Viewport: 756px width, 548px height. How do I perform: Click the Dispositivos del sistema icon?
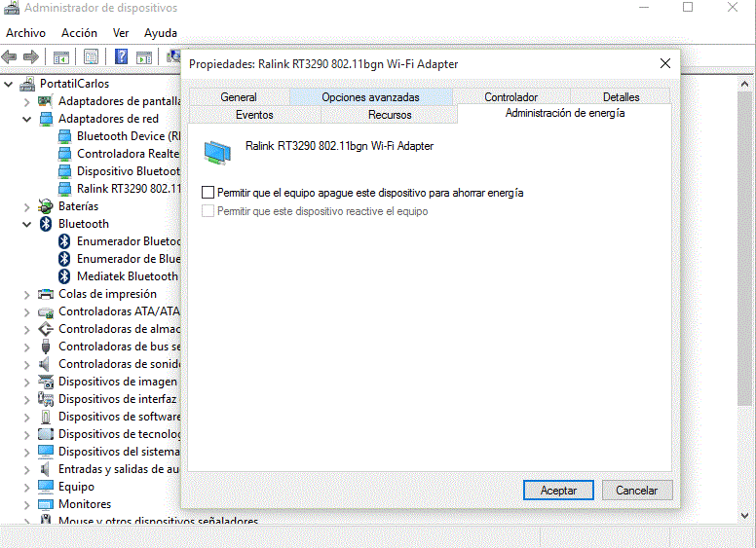coord(46,452)
